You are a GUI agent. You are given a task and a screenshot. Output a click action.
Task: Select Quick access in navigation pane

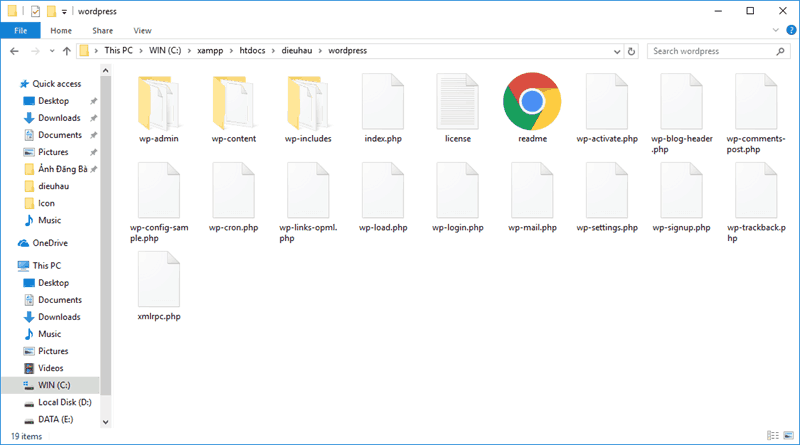click(x=57, y=84)
